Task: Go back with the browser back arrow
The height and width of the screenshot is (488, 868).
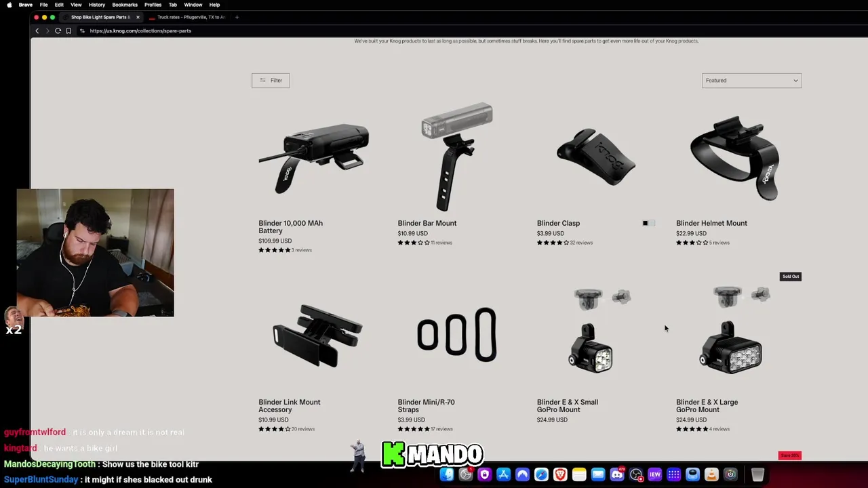Action: (37, 30)
